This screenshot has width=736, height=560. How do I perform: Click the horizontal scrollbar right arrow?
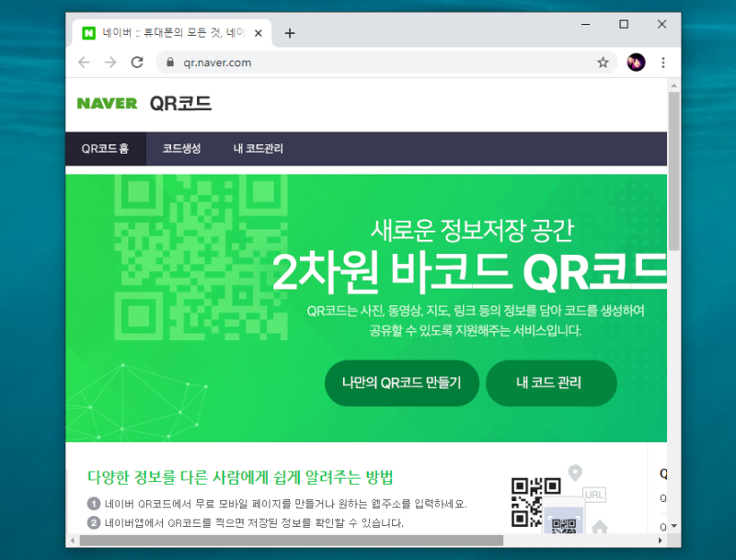(x=660, y=541)
